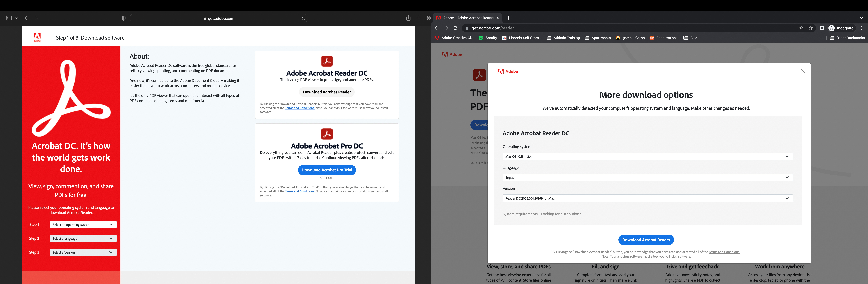Open new tab in Safari

(419, 18)
